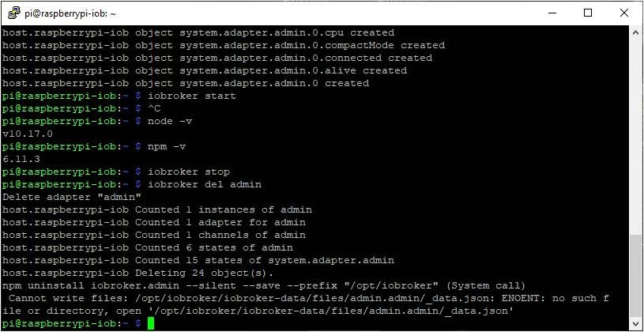Click the scrollbar down arrow
The image size is (644, 332).
click(635, 323)
